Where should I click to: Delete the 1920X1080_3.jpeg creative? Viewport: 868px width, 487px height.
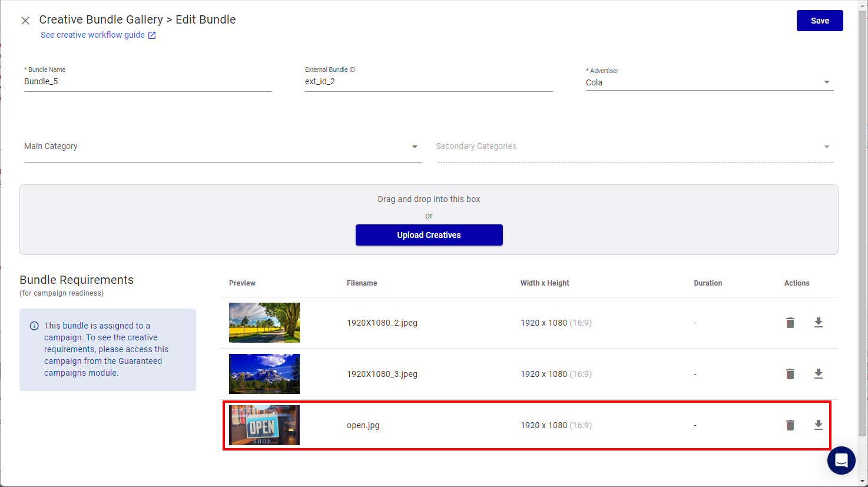pos(790,374)
